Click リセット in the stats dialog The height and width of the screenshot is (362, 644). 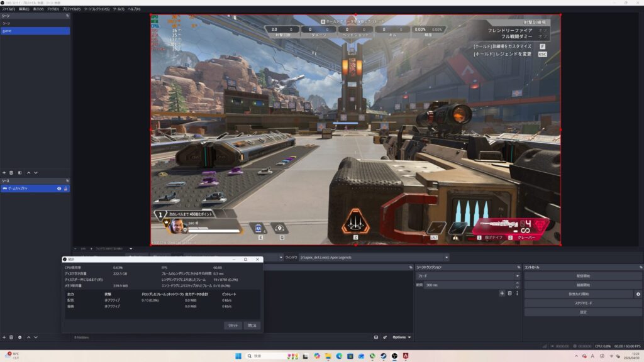click(233, 326)
